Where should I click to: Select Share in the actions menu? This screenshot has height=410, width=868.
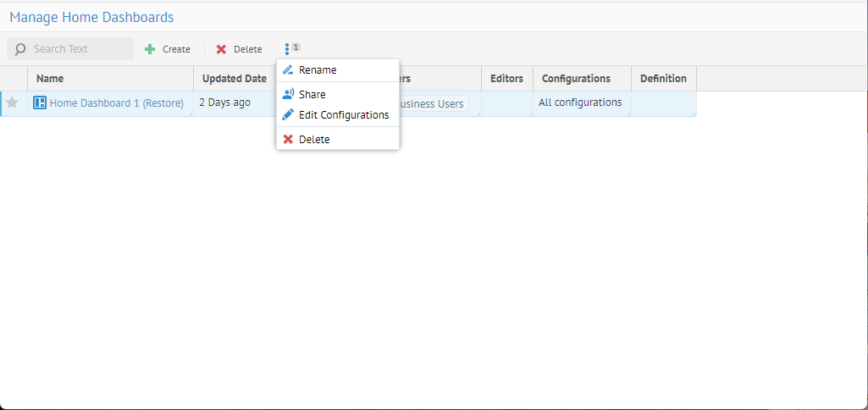pyautogui.click(x=312, y=94)
